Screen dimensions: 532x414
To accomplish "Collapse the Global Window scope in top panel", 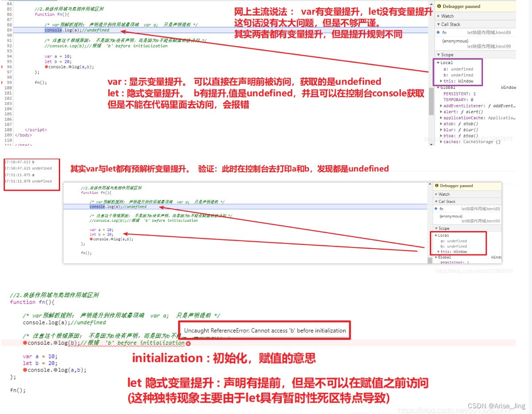I will tap(438, 87).
